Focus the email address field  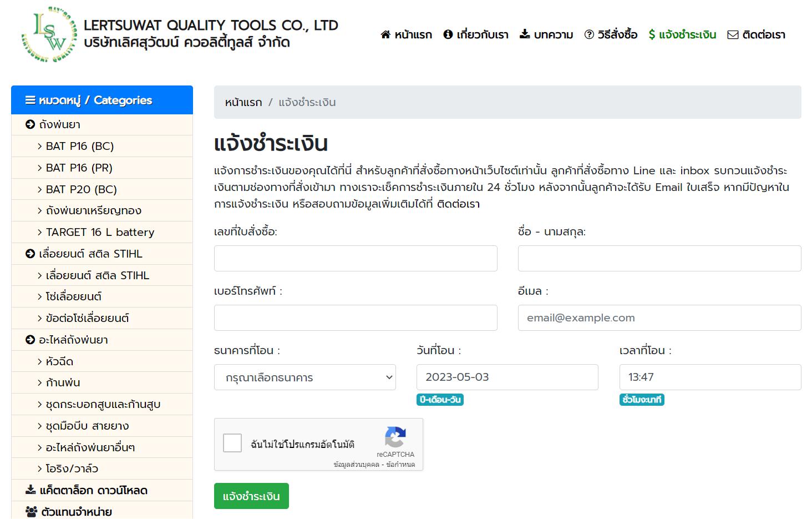(x=659, y=318)
